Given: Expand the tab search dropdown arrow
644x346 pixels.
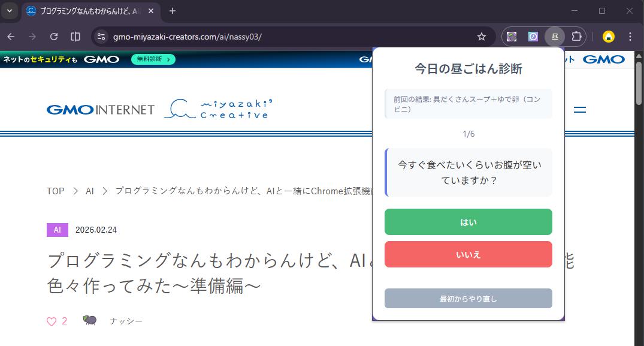Looking at the screenshot, I should click(10, 11).
